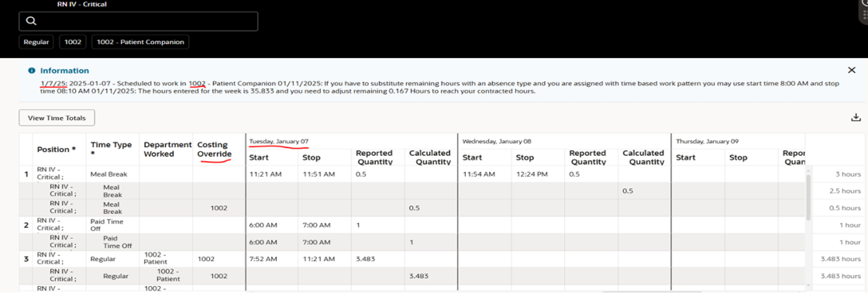Click Tuesday start time 11:21 AM

click(x=265, y=174)
